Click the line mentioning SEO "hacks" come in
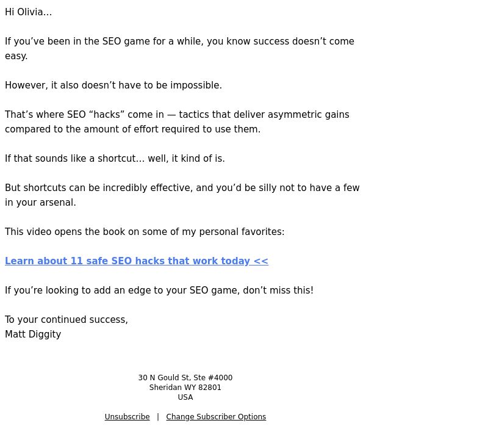 [177, 115]
